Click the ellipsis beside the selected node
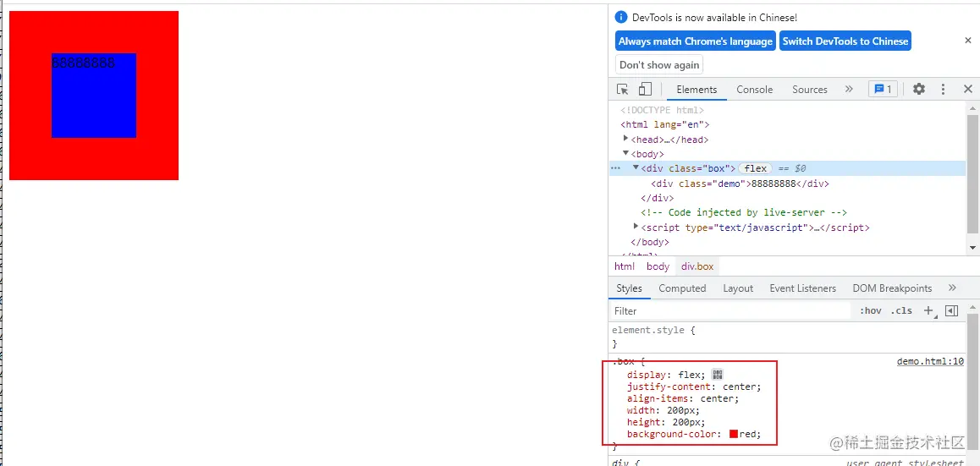 point(615,168)
